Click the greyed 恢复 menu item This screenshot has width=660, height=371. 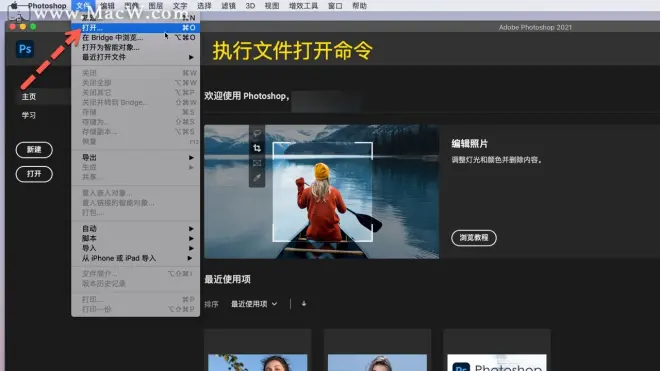[x=136, y=141]
